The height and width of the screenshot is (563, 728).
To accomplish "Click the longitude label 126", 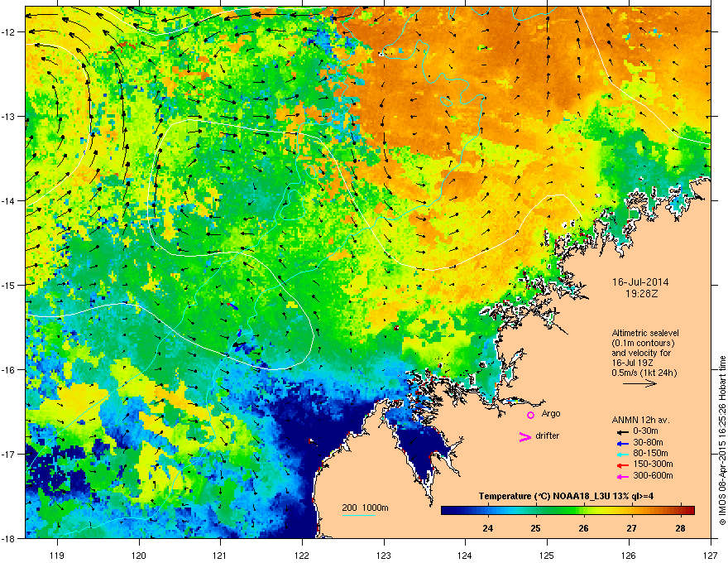I will point(629,555).
